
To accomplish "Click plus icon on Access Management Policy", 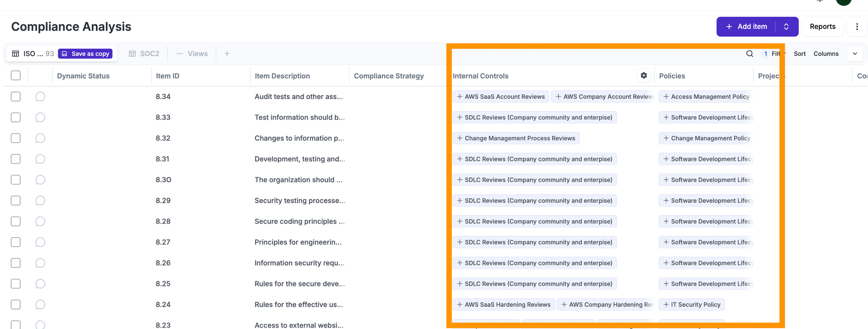I will [666, 96].
